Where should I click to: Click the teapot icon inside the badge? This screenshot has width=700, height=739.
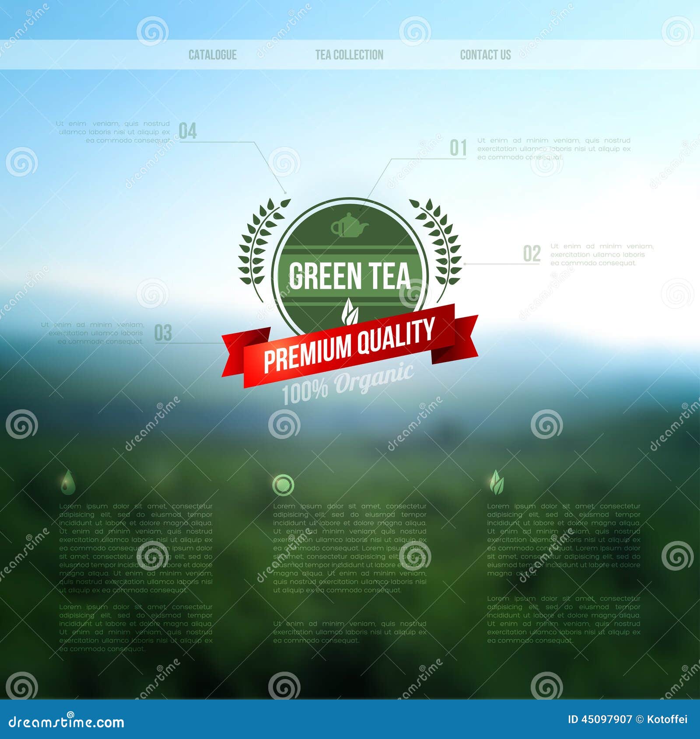pyautogui.click(x=350, y=224)
